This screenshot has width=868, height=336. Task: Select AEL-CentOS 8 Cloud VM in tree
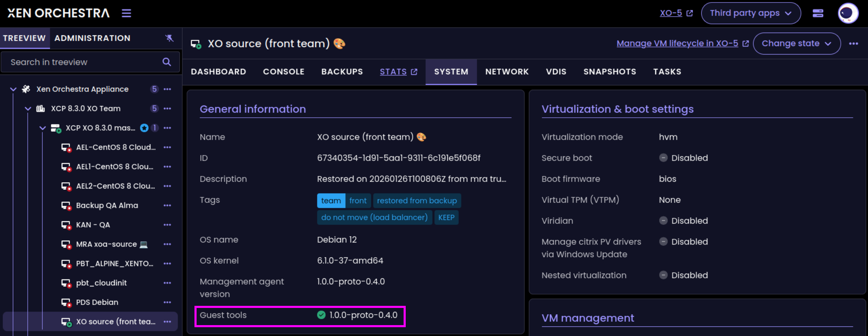tap(116, 147)
